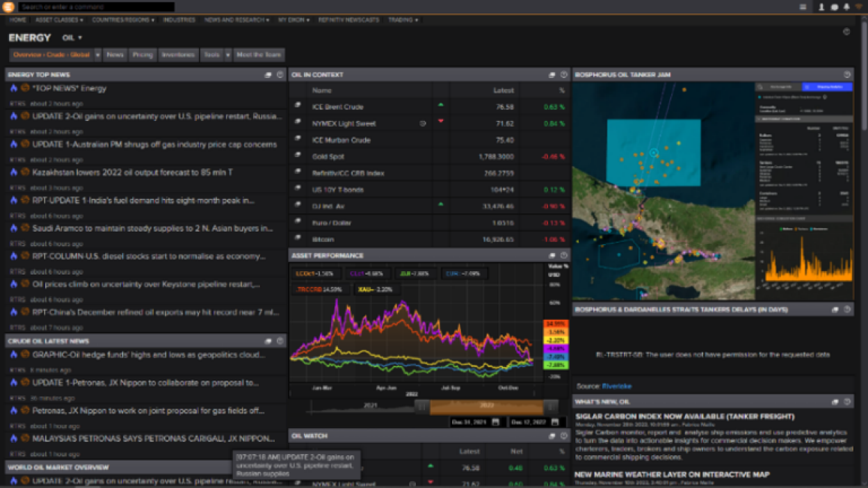868x488 pixels.
Task: Click the Refinitiv Eikon logo top-left
Action: (8, 6)
